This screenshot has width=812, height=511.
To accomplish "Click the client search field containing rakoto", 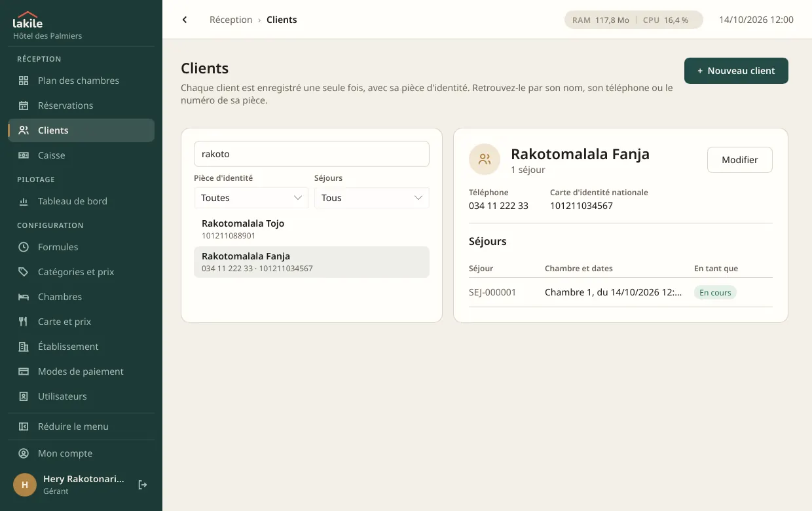I will (312, 154).
